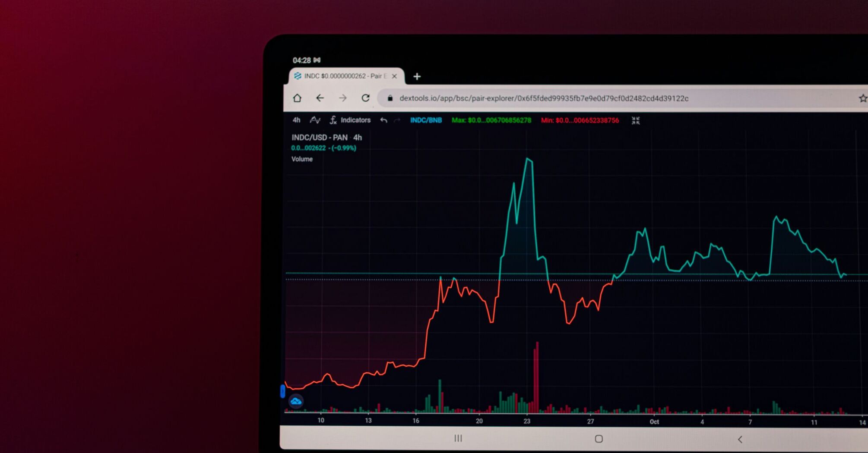The width and height of the screenshot is (868, 453).
Task: Click the 04:28 clock in status bar
Action: 301,60
